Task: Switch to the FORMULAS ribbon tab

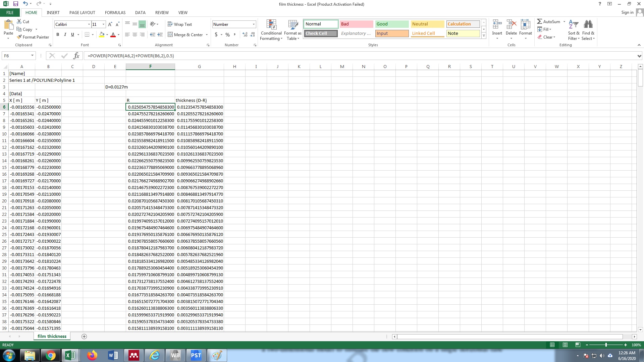Action: [115, 12]
